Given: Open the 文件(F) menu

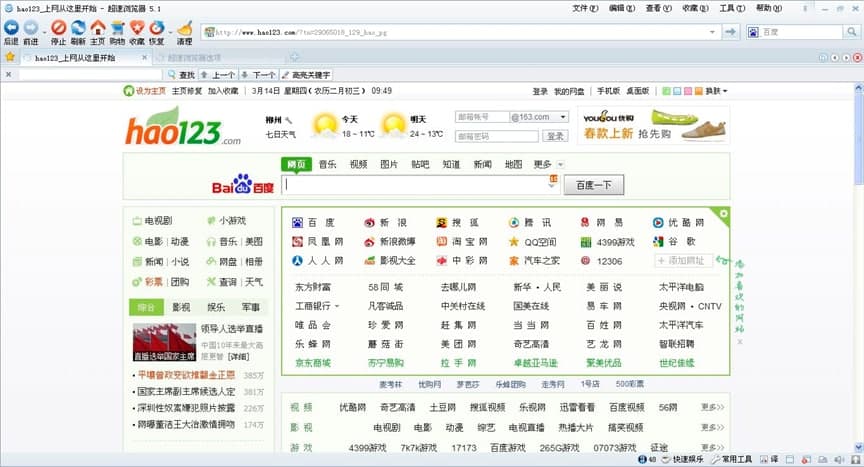Looking at the screenshot, I should point(585,8).
